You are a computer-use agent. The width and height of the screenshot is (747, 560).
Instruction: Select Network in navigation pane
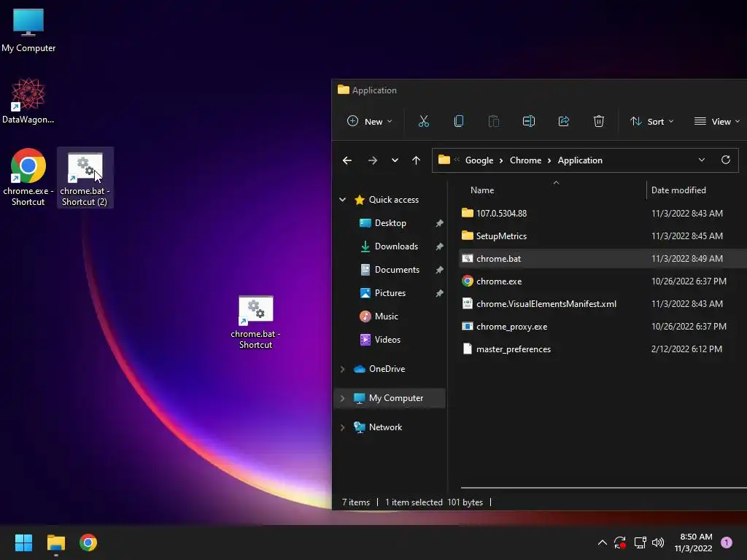(x=385, y=427)
